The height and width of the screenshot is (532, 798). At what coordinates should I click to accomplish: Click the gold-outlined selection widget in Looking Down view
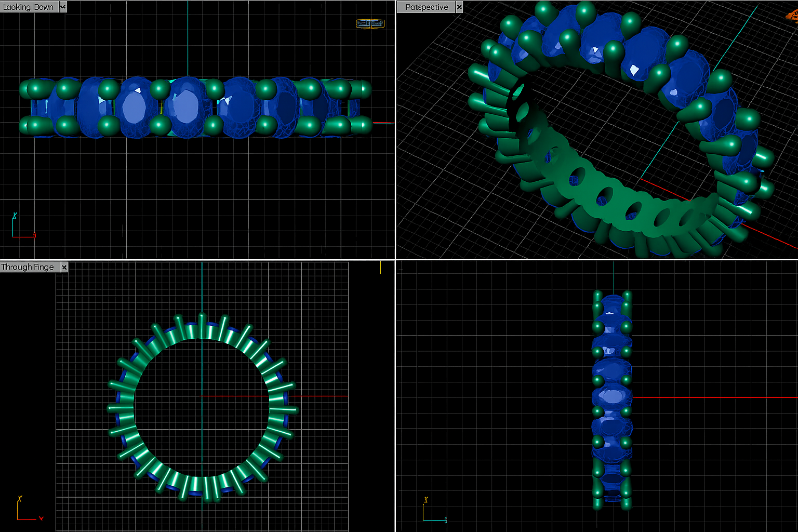pos(369,23)
